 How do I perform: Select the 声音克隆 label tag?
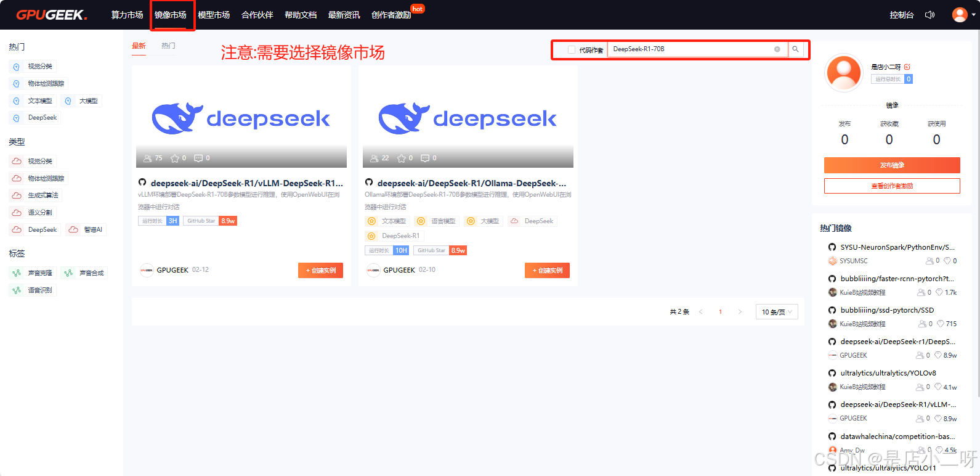[x=33, y=273]
